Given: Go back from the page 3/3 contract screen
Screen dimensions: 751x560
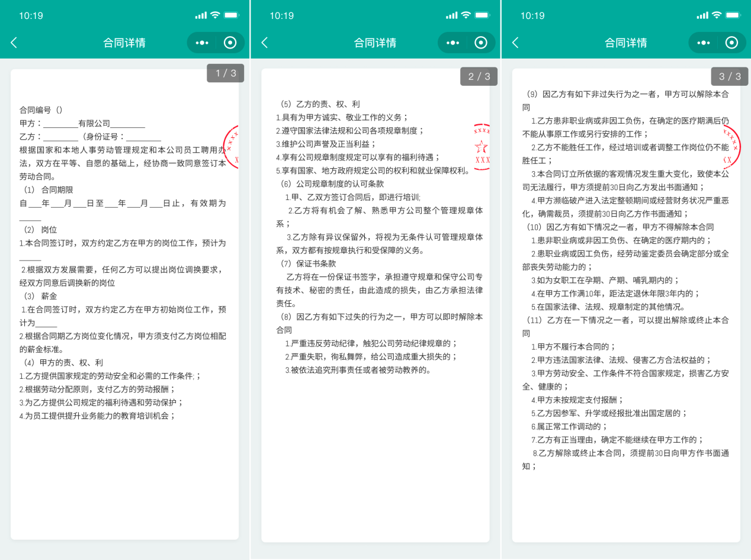Looking at the screenshot, I should click(x=515, y=43).
